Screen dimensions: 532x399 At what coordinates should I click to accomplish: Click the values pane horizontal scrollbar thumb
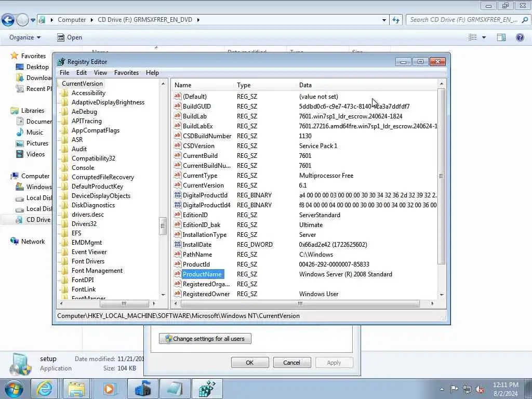[x=299, y=303]
